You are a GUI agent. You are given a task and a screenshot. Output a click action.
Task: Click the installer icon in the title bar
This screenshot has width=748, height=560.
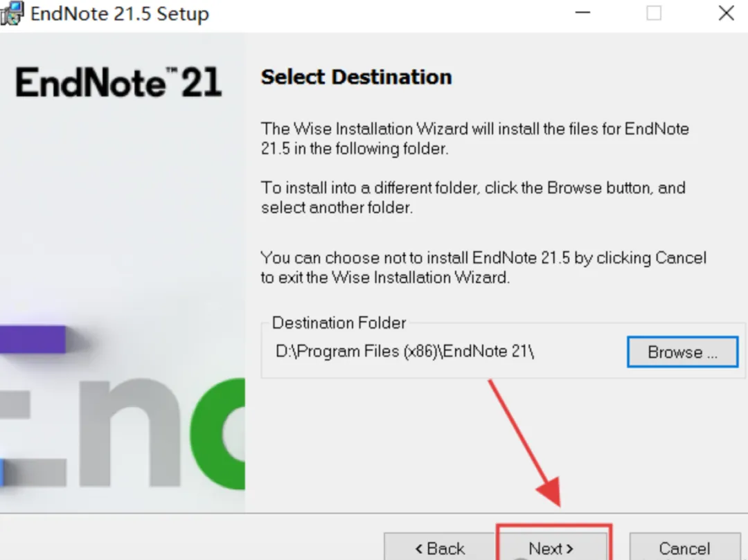12,13
